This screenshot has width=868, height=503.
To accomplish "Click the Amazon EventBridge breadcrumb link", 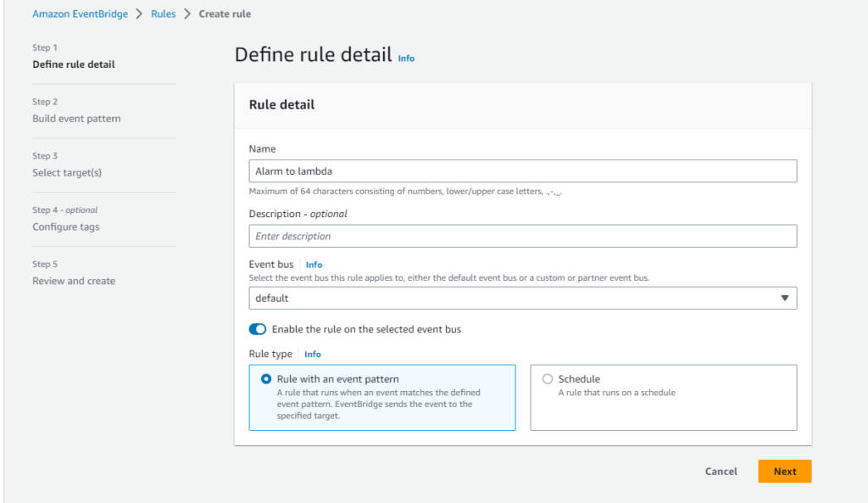I will point(80,14).
